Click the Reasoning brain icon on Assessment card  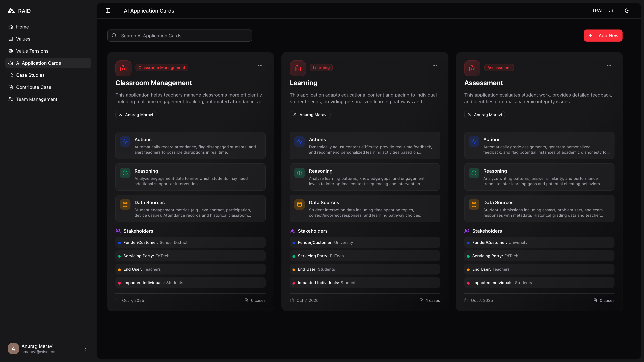(473, 173)
